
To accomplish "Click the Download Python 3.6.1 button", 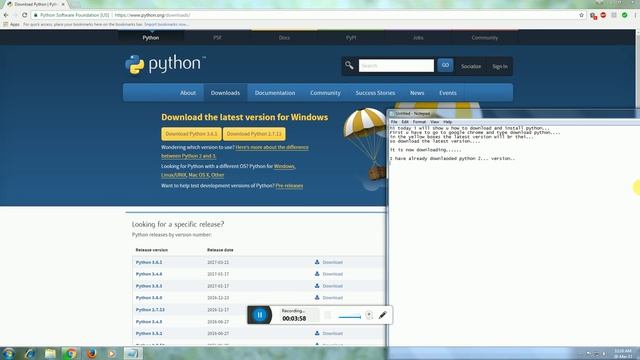I will click(191, 134).
